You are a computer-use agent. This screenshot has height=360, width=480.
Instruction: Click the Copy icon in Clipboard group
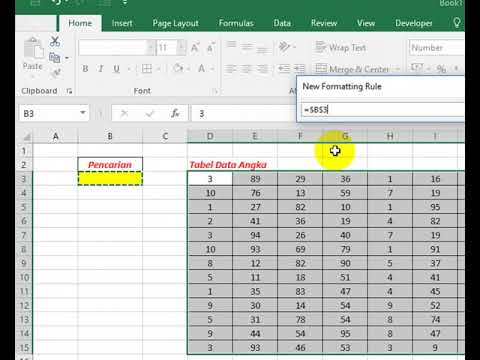click(55, 58)
